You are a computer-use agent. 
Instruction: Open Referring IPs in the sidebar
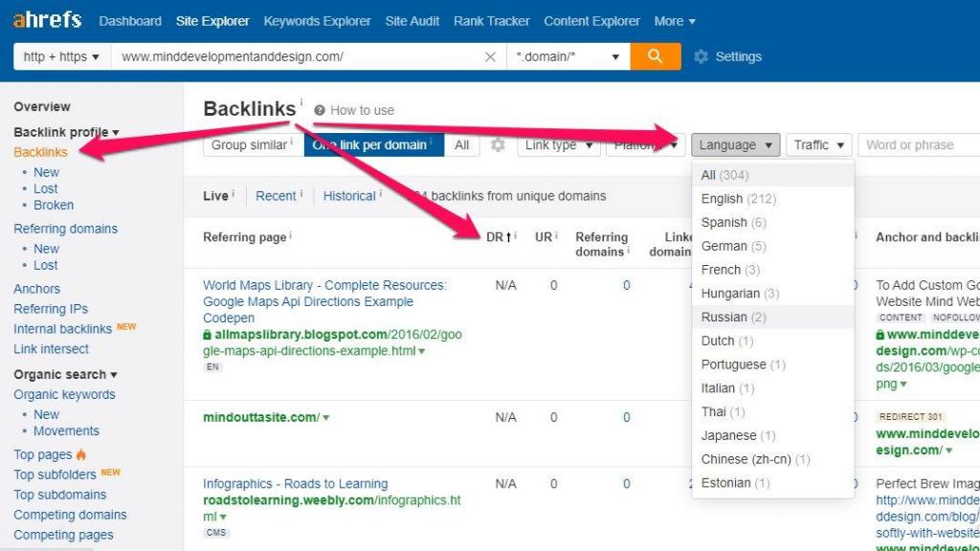coord(51,309)
